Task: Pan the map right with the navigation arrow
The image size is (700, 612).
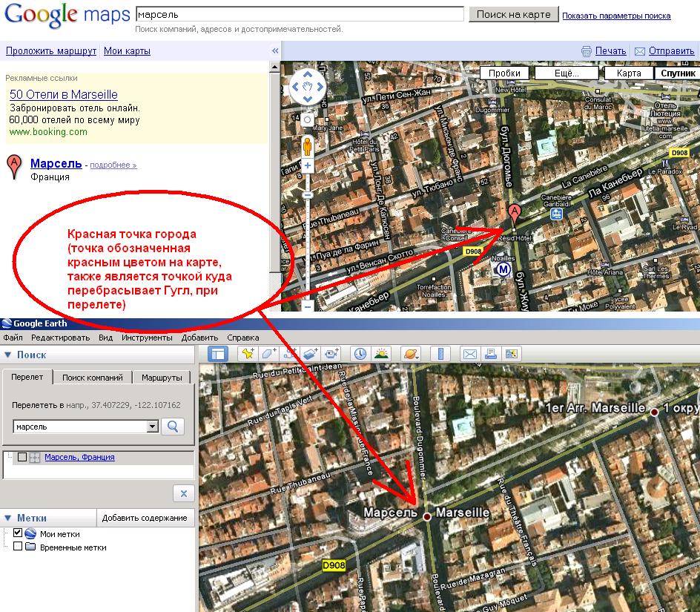Action: (x=320, y=87)
